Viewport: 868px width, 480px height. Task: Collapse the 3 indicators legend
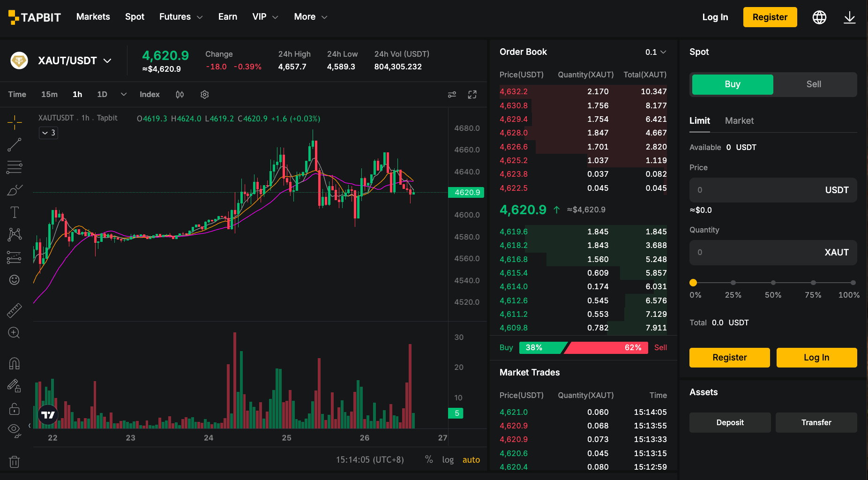48,133
